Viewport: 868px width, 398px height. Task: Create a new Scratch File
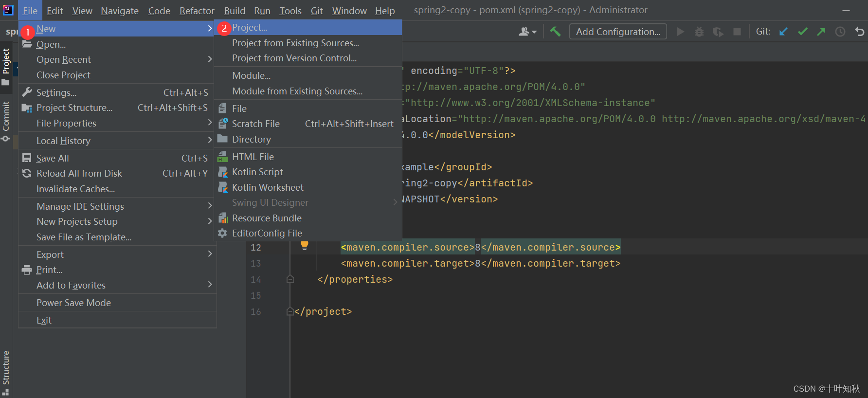click(x=308, y=124)
